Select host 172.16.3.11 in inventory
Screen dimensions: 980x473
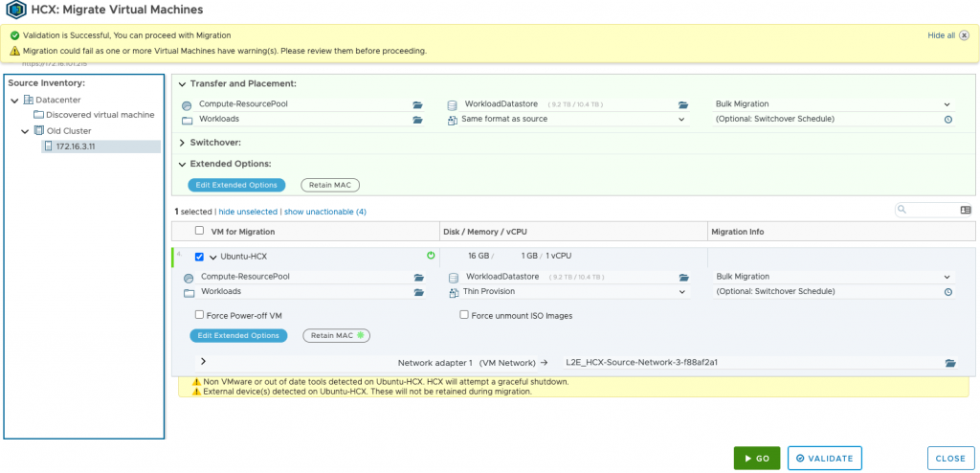(100, 146)
